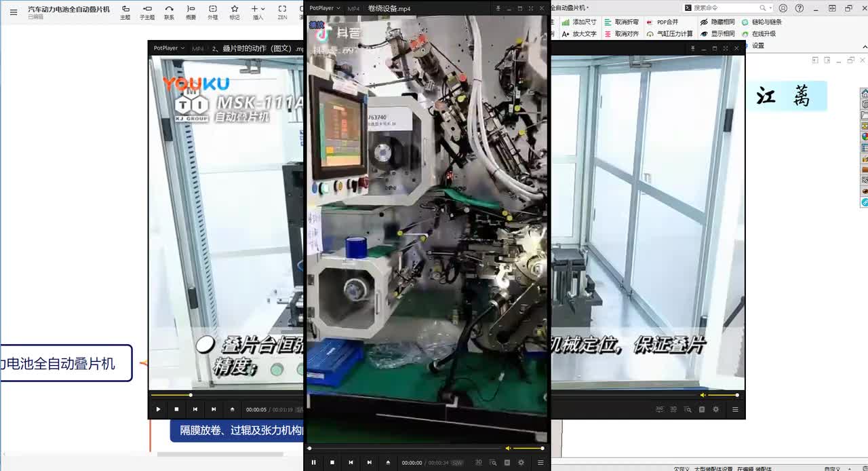This screenshot has height=471, width=868.
Task: Click the 外框 boundary tool
Action: pos(212,12)
